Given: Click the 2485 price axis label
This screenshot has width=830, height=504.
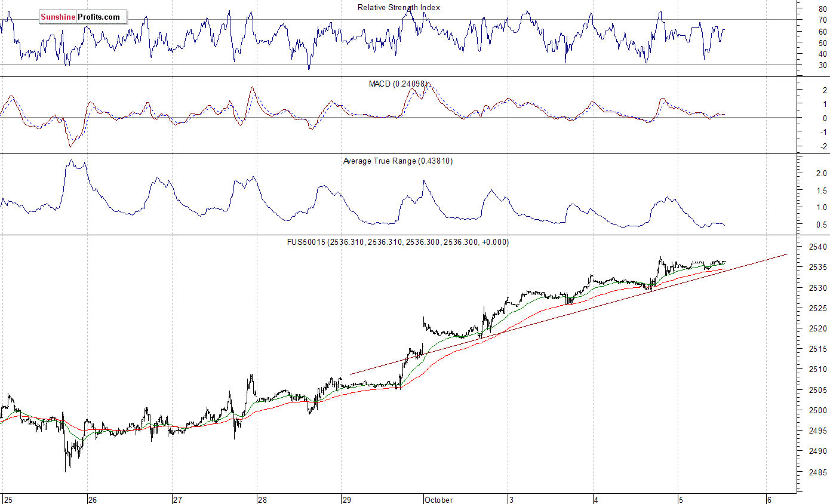Looking at the screenshot, I should click(819, 472).
